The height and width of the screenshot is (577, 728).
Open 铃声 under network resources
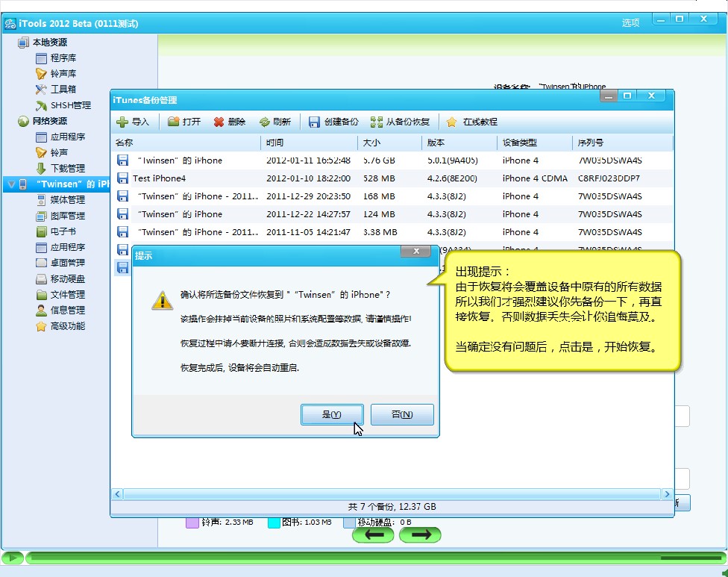[52, 152]
